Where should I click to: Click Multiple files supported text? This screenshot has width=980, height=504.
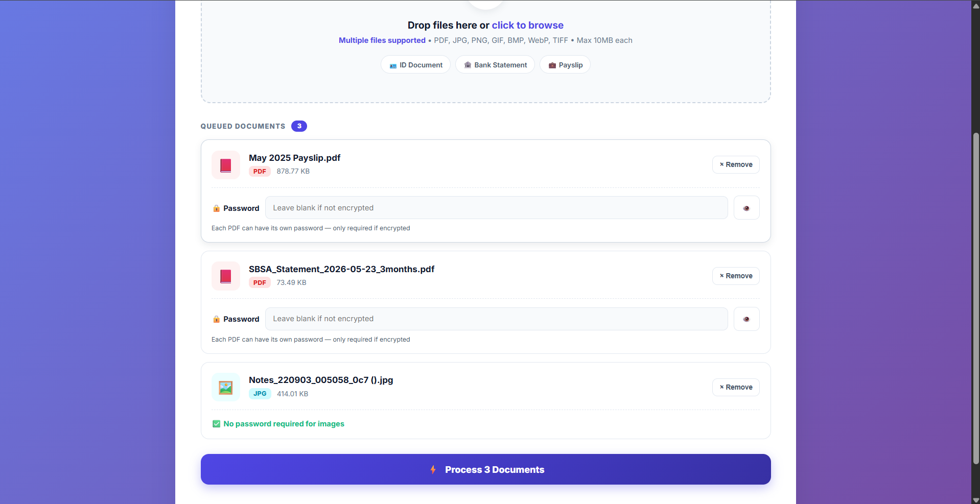(382, 40)
